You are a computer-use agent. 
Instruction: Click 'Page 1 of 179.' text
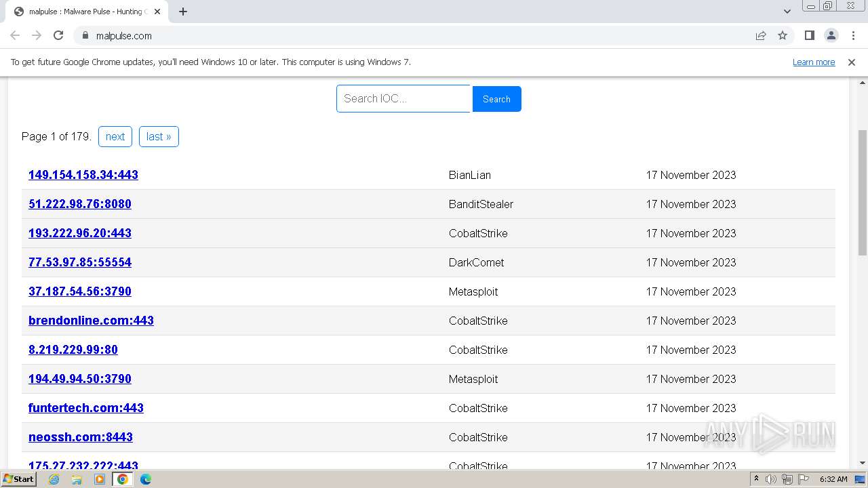(56, 136)
